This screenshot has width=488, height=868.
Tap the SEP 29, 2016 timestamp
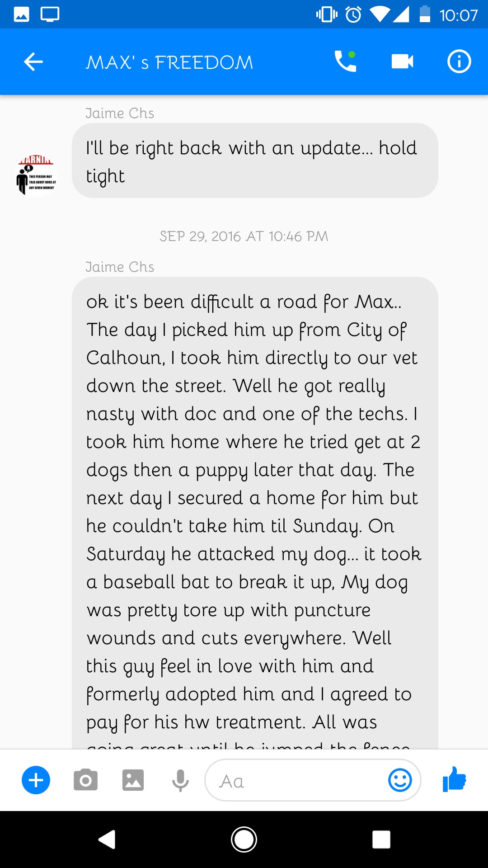click(244, 236)
